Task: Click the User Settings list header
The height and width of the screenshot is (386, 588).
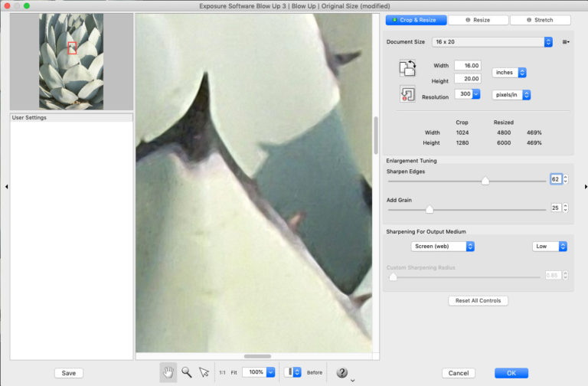Action: pos(71,117)
